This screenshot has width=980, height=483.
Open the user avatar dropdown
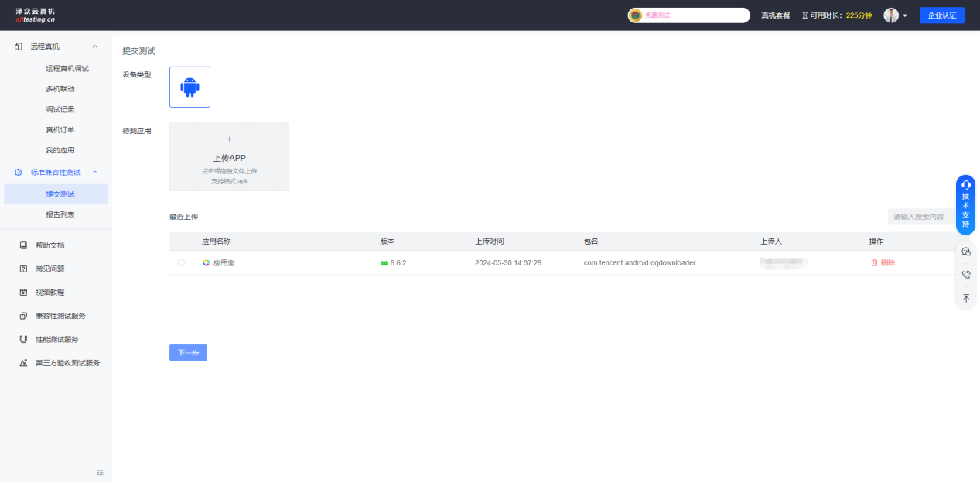coord(895,15)
